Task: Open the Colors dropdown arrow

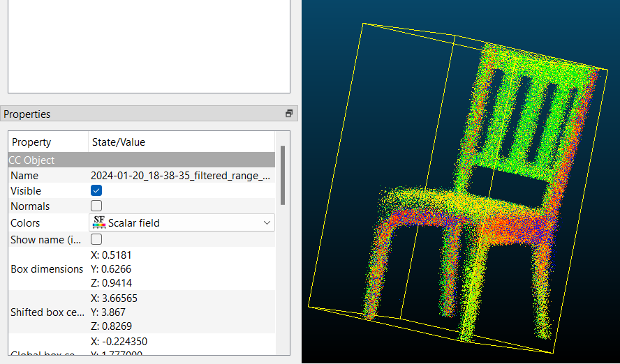Action: pyautogui.click(x=267, y=222)
